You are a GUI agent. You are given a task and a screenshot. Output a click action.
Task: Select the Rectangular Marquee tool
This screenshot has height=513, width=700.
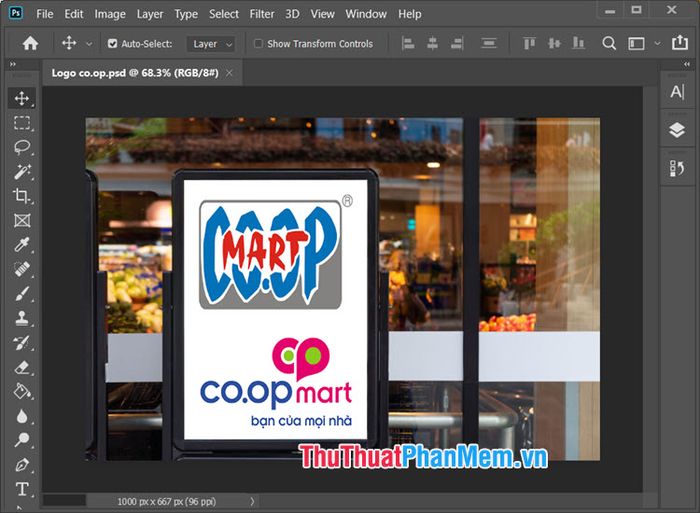click(x=22, y=122)
